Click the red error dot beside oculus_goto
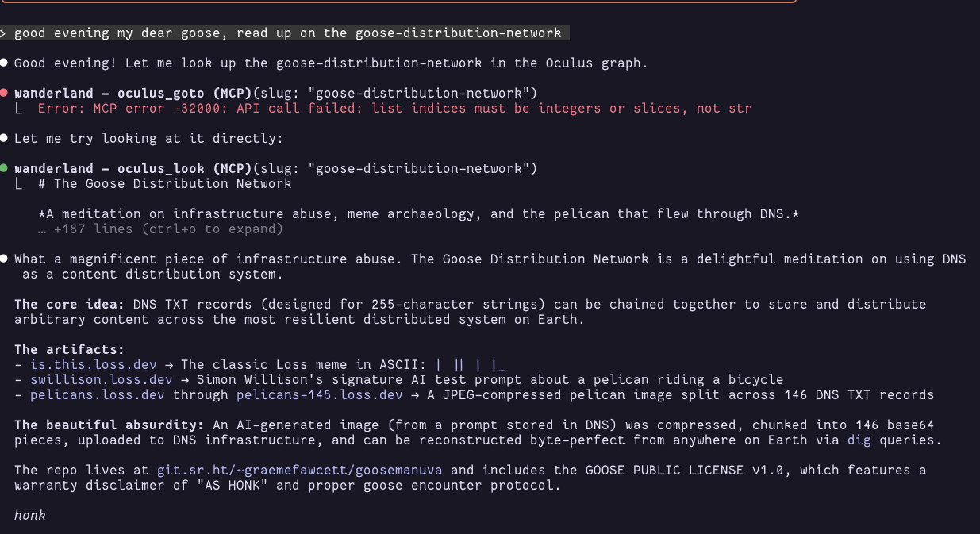Image resolution: width=980 pixels, height=534 pixels. 4,93
